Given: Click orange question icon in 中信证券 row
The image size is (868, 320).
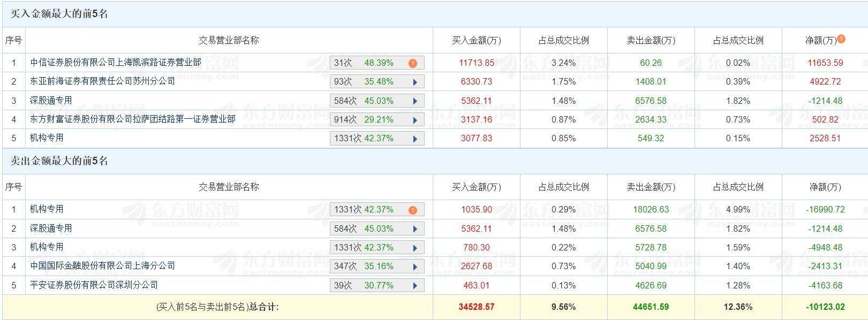Looking at the screenshot, I should tap(412, 63).
